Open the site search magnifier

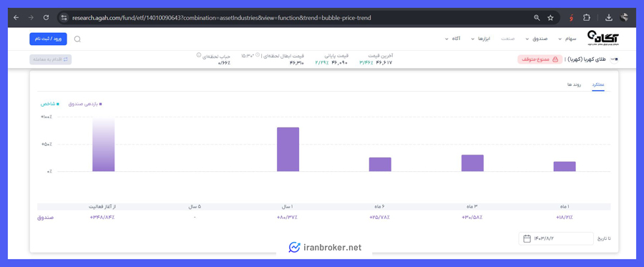tap(77, 39)
